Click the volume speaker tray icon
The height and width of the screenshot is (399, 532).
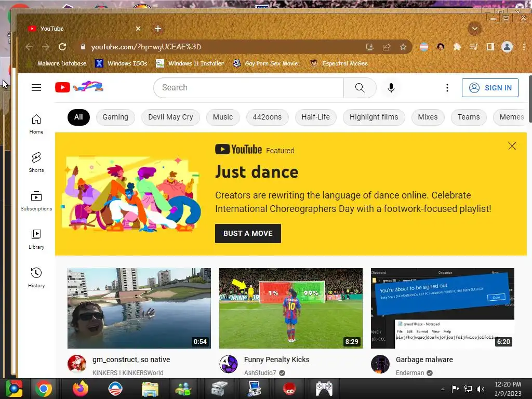481,389
